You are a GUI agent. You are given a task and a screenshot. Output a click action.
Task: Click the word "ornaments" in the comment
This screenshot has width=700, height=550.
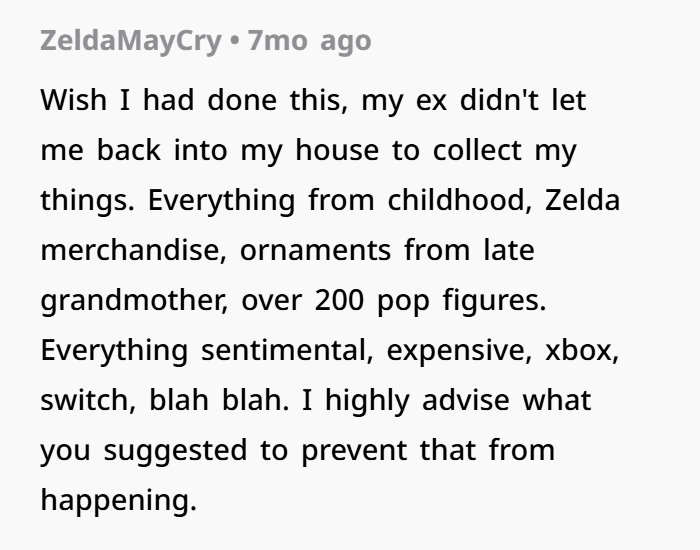click(x=316, y=250)
